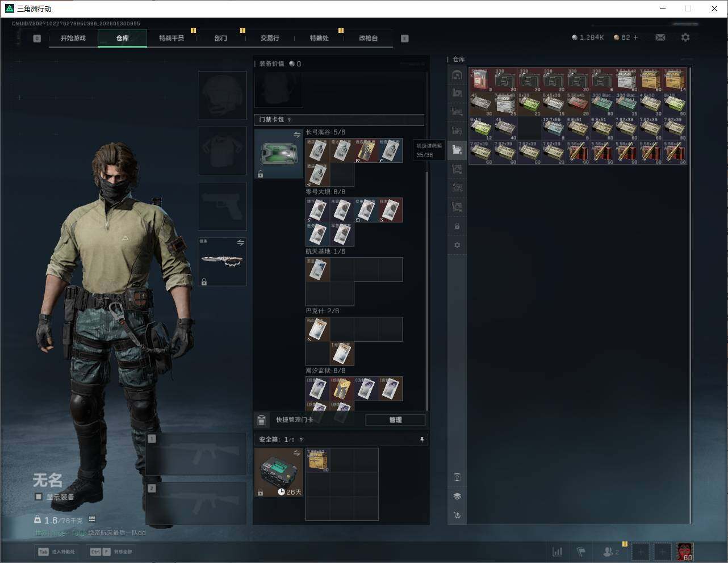Click the 快捷管理门卡 clipboard icon

pos(262,420)
